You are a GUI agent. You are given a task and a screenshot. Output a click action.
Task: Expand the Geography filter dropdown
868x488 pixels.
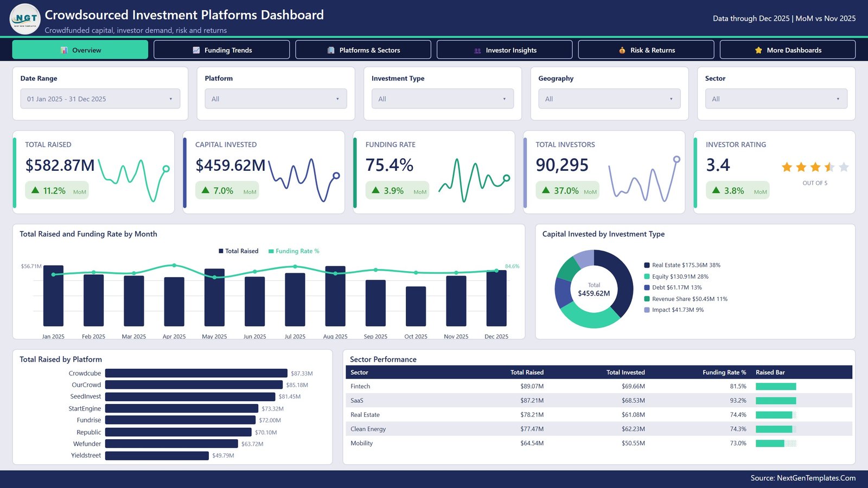click(x=609, y=99)
